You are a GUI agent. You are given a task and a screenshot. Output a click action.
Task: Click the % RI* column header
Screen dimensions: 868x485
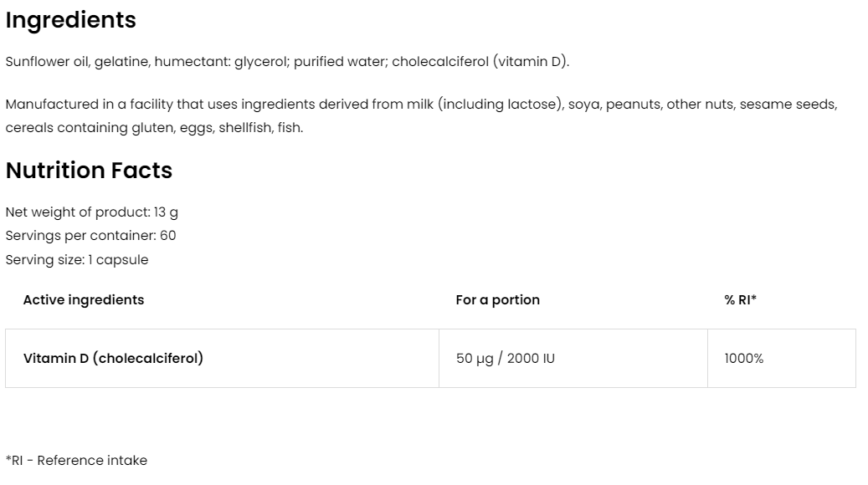point(740,300)
